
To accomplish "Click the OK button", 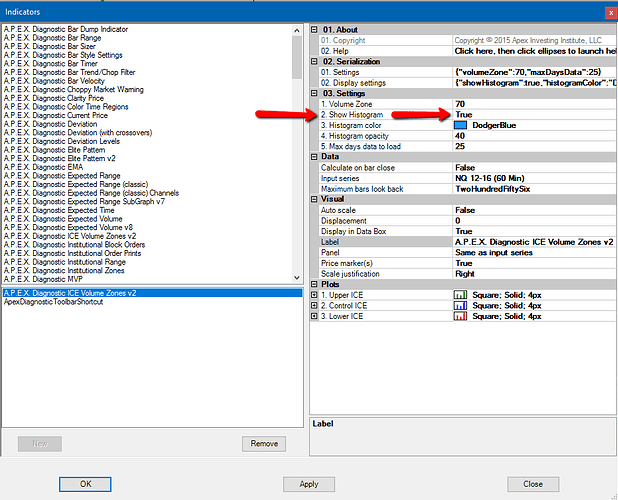I will tap(85, 484).
